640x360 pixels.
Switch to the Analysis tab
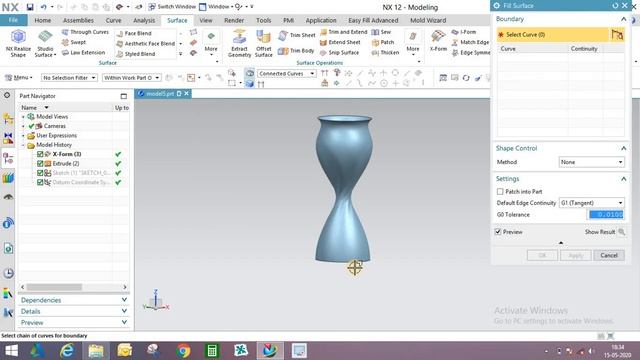click(x=144, y=20)
